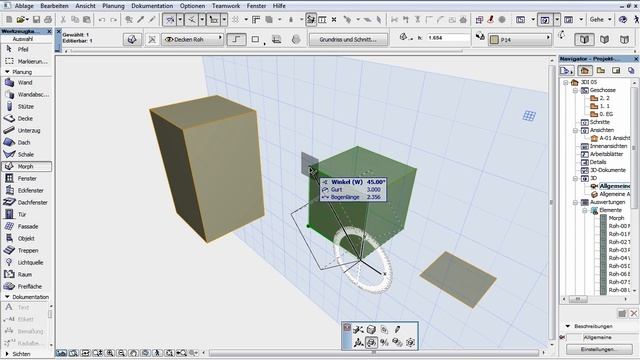Click the zoom in magnifier icon

pos(110,353)
